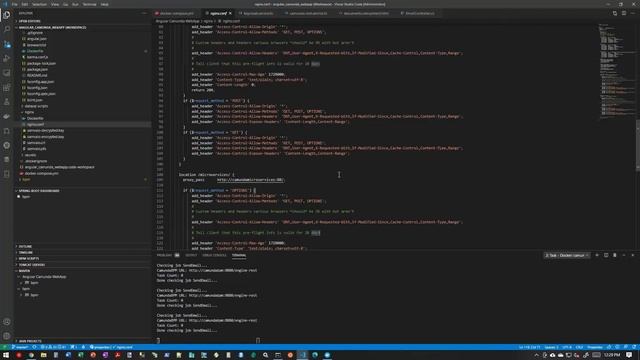Open terminal selector dropdown 'Task - Docker'
Screen dimensions: 640x360
click(x=567, y=255)
